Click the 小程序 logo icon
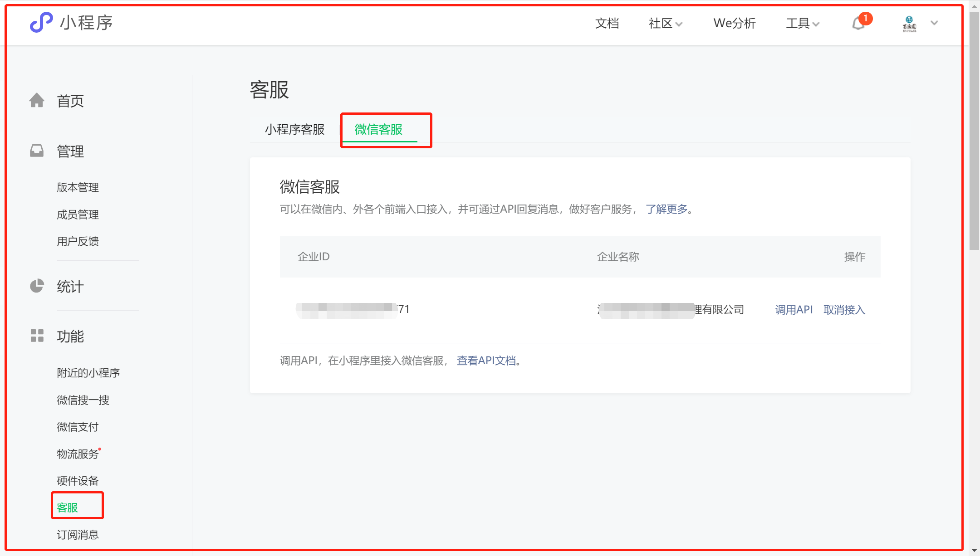The width and height of the screenshot is (980, 556). pos(41,23)
